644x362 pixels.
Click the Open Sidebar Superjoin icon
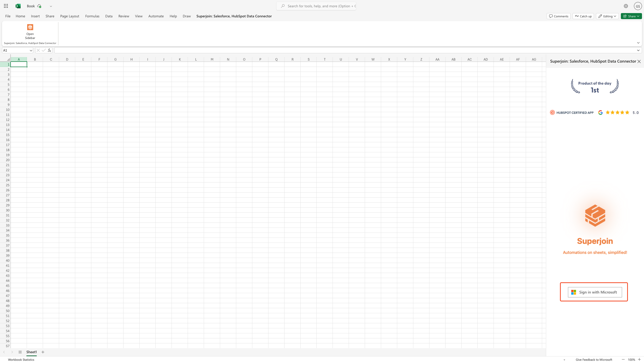[x=30, y=27]
